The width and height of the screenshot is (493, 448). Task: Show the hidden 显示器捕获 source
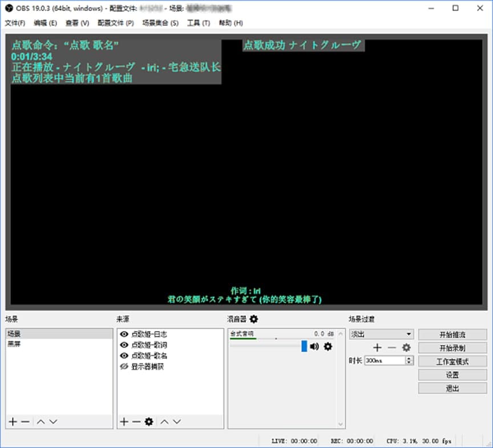coord(123,366)
